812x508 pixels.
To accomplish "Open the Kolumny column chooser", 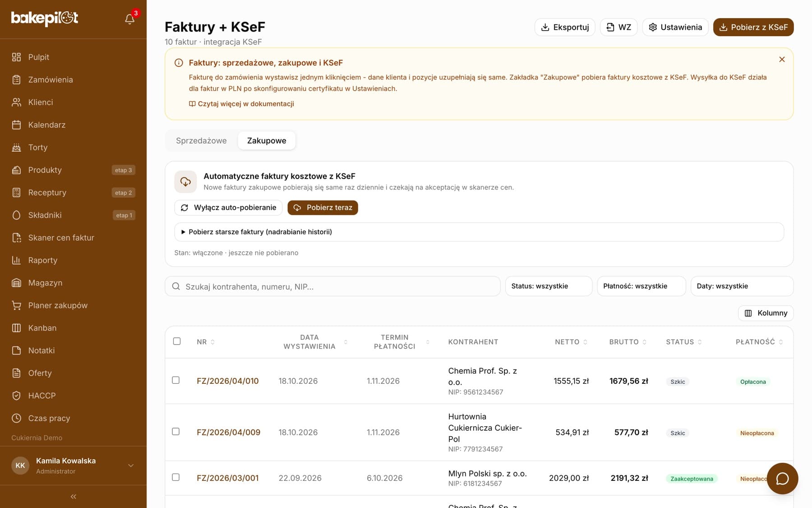I will pos(766,313).
